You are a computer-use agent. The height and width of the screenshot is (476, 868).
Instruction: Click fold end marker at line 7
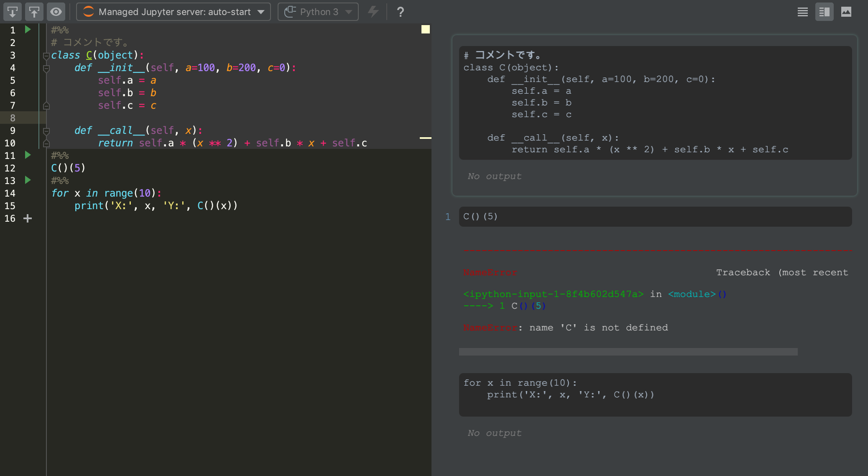(x=46, y=106)
